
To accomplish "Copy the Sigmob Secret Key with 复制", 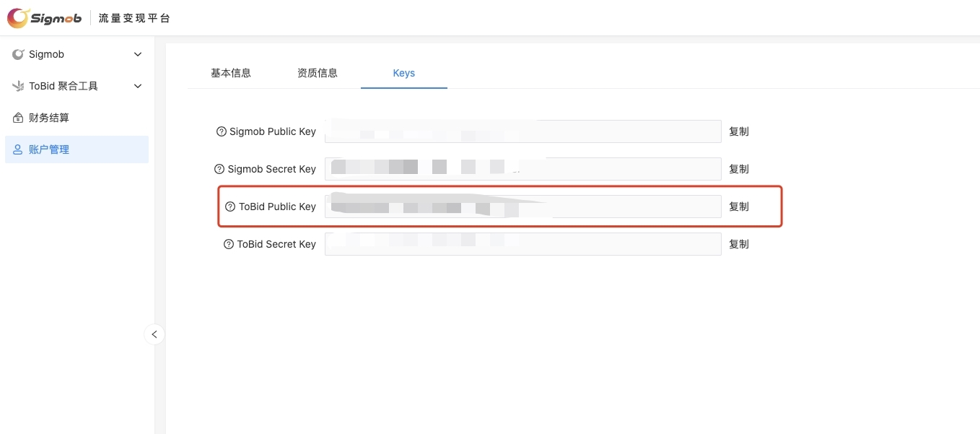I will [x=739, y=169].
